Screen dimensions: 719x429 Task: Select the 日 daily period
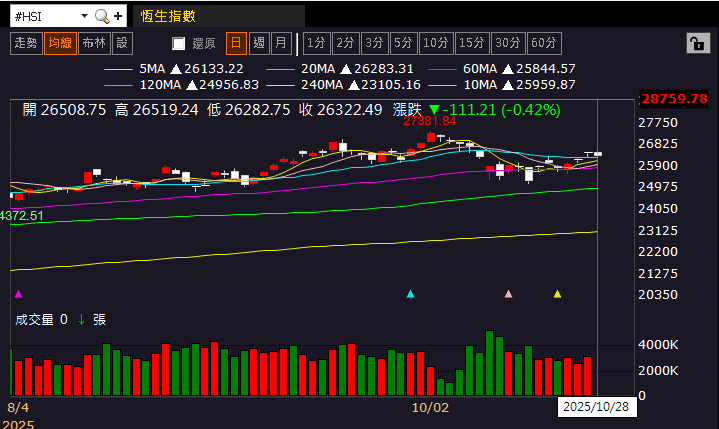pos(236,43)
